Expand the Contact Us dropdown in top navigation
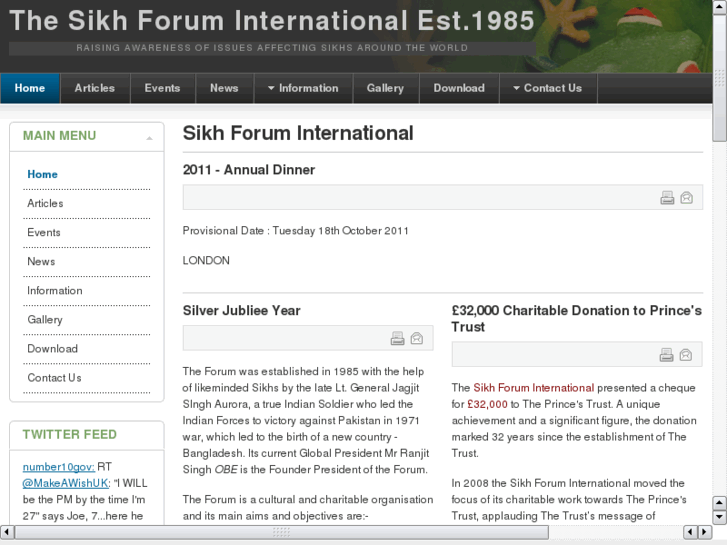 tap(548, 88)
